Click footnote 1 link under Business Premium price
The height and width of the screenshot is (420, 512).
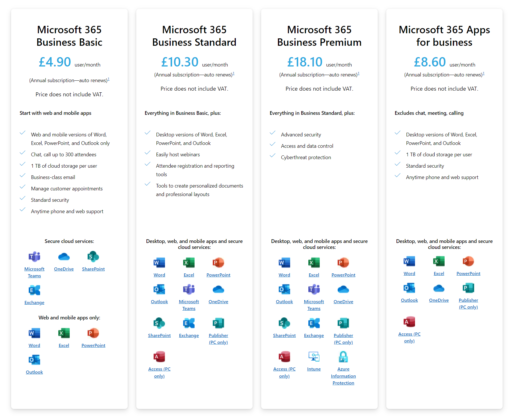tap(358, 74)
